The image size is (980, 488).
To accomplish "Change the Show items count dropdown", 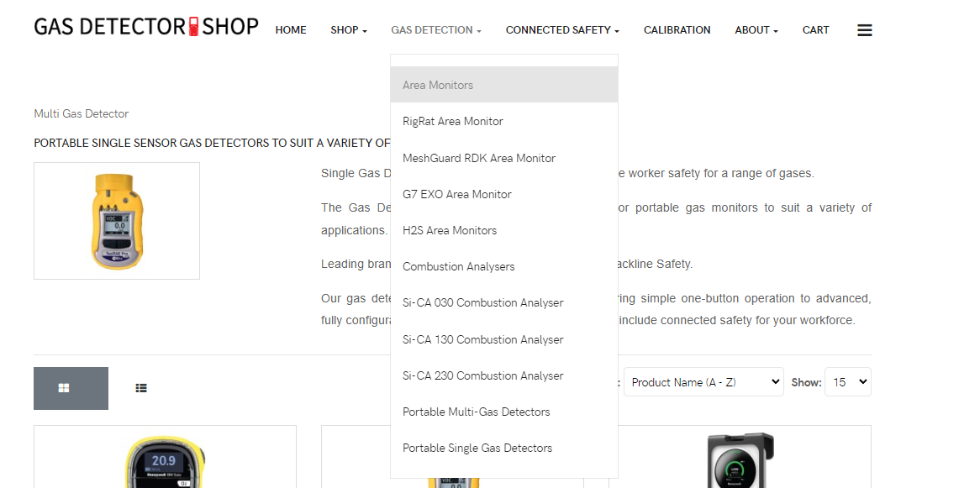I will [847, 382].
